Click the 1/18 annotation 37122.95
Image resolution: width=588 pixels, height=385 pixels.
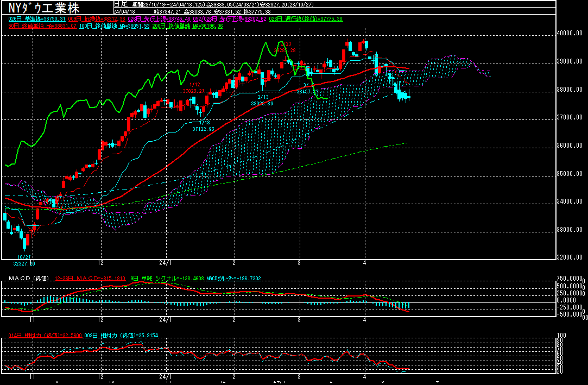[204, 126]
